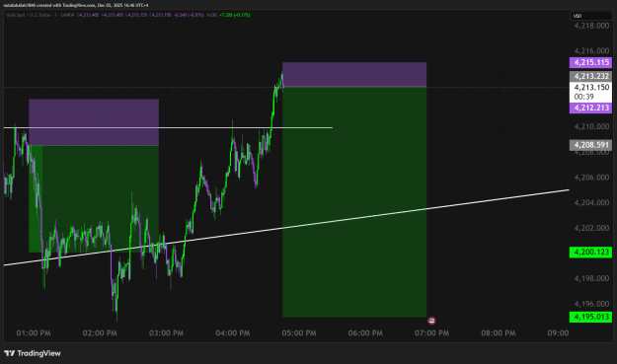Image resolution: width=617 pixels, height=364 pixels.
Task: Select the right short position's purple stop zone
Action: tap(354, 74)
